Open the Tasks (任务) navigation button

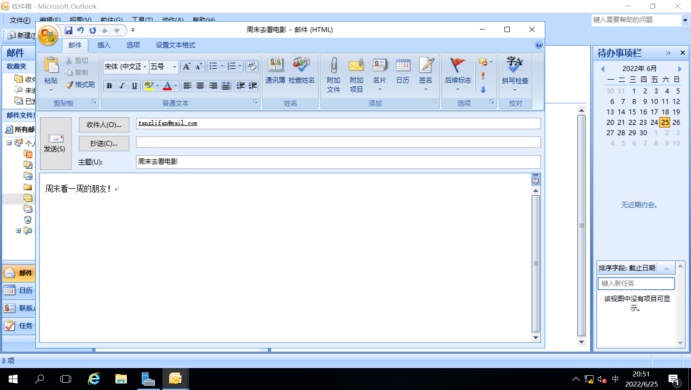point(19,325)
